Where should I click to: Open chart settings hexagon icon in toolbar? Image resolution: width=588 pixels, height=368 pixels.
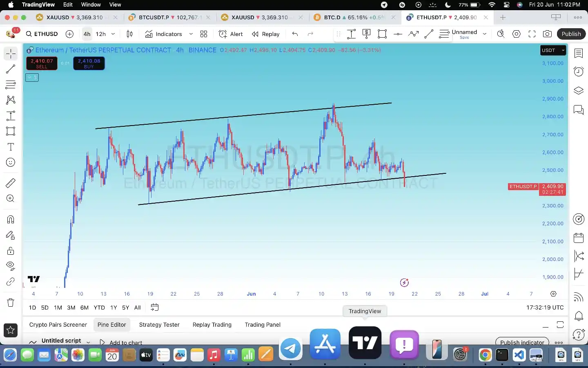point(517,34)
